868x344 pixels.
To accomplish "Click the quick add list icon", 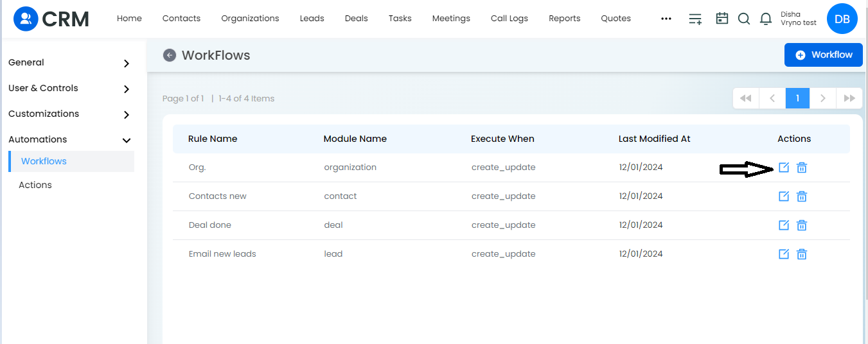I will click(695, 19).
